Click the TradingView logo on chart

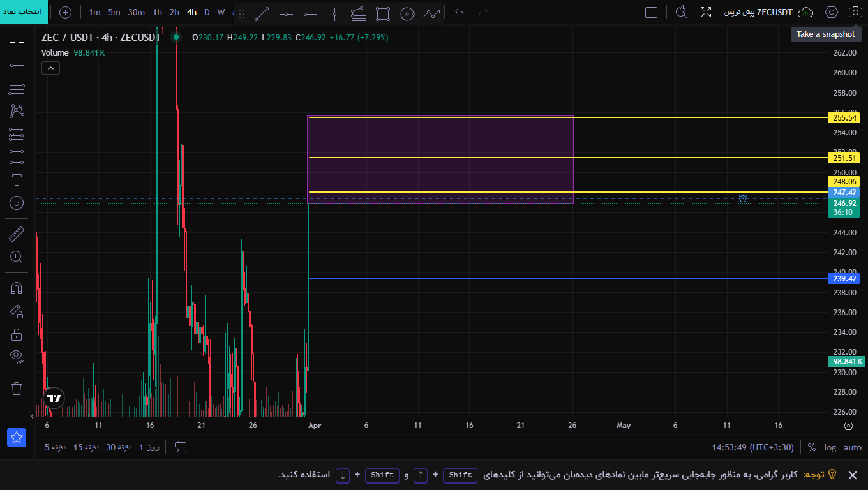54,399
